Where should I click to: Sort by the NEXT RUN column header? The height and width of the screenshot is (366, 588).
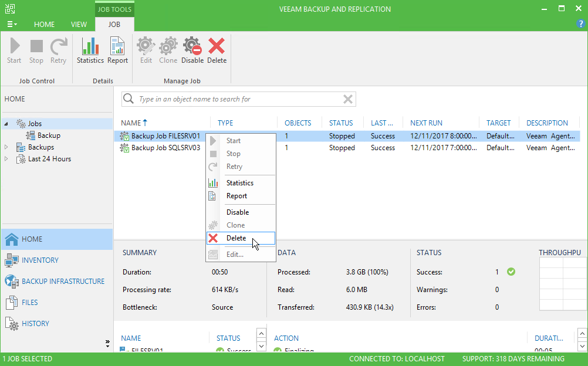(427, 123)
